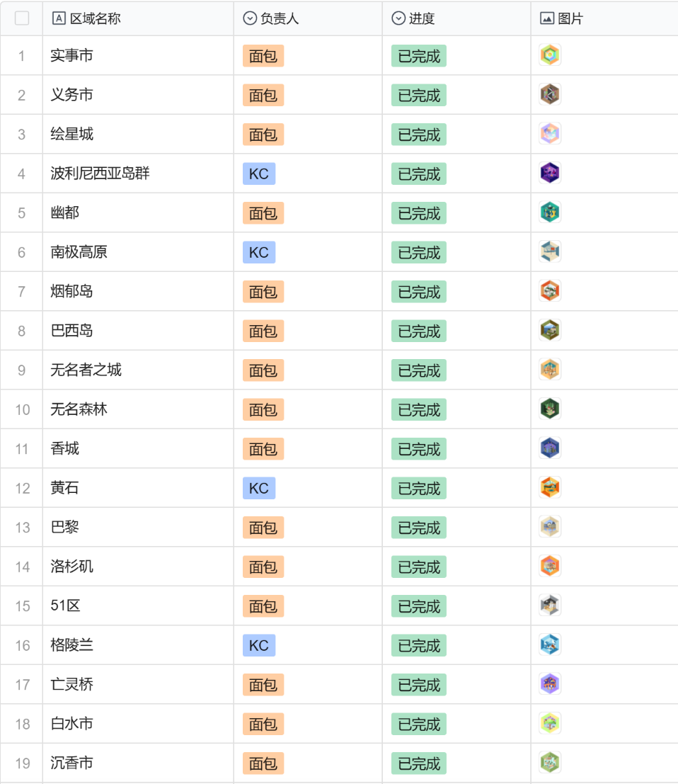The image size is (678, 784).
Task: Open the thumbnail in the 格陵兰 row
Action: click(550, 644)
